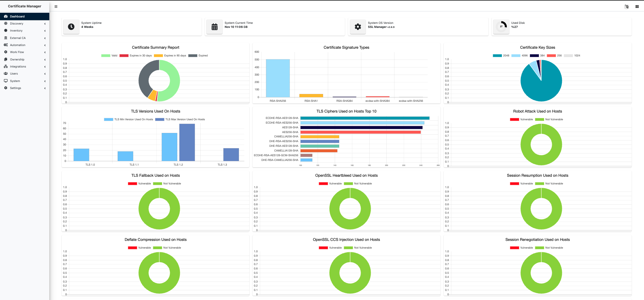Expand the Discovery menu chevron
Image resolution: width=644 pixels, height=300 pixels.
click(45, 24)
